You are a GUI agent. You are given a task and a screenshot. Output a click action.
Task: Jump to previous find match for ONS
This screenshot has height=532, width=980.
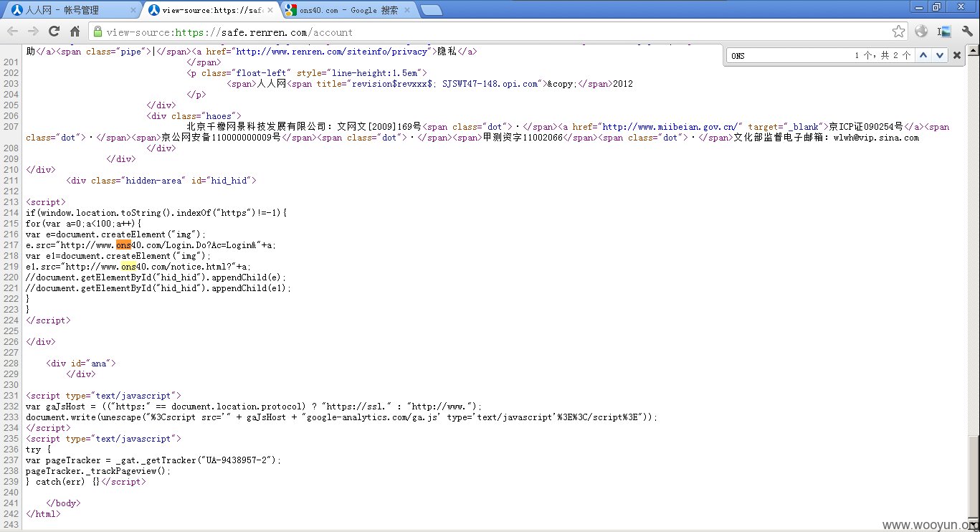923,55
